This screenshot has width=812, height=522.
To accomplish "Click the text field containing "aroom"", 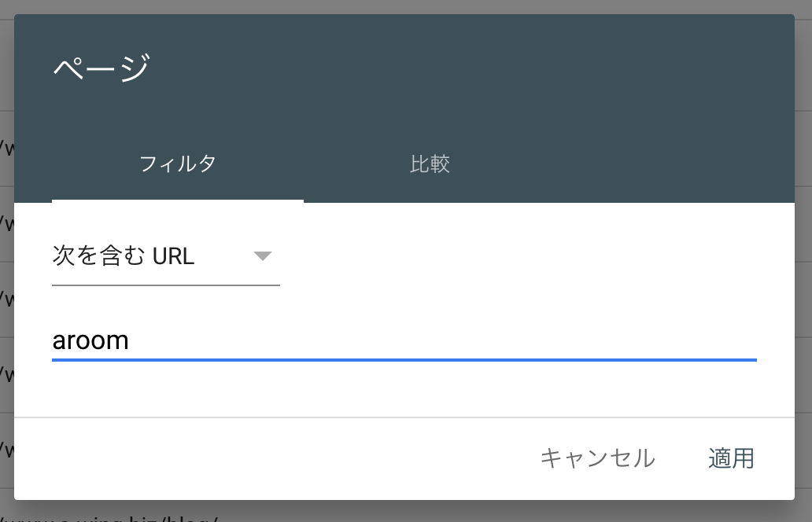I will (x=315, y=340).
